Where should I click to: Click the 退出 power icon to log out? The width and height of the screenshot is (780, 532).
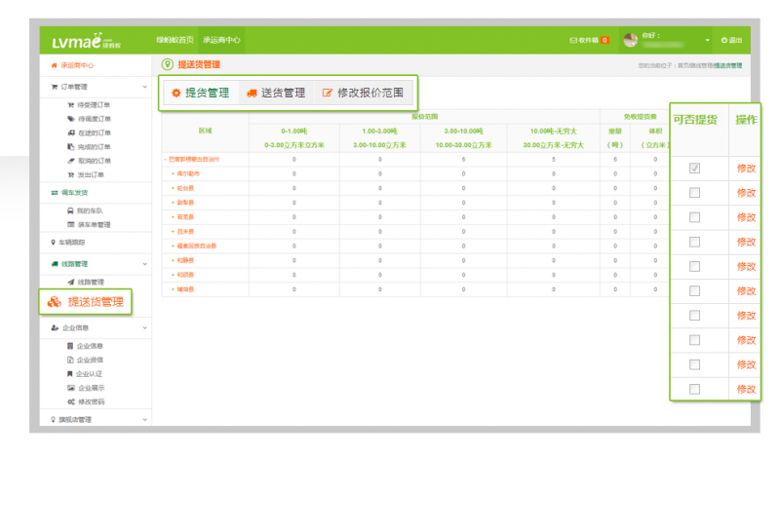(724, 40)
